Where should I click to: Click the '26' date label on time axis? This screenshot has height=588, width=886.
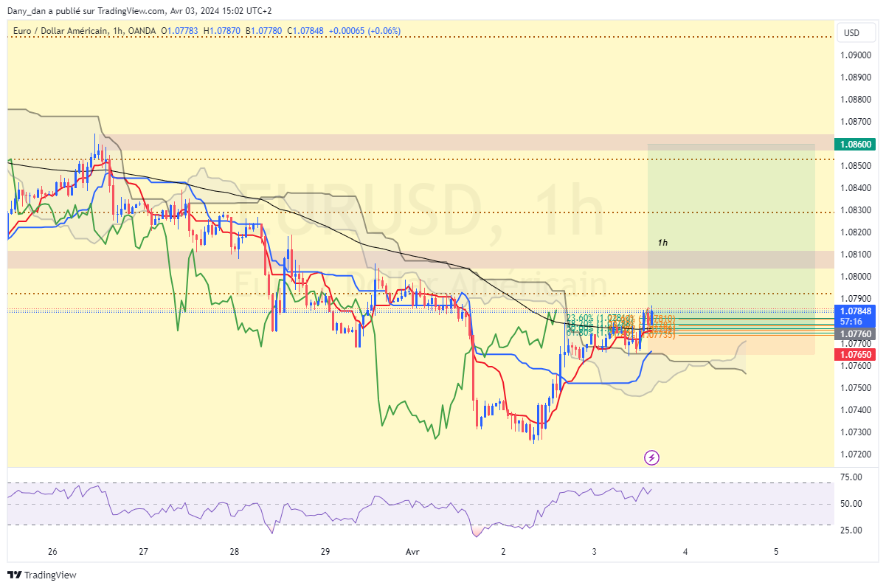[52, 551]
